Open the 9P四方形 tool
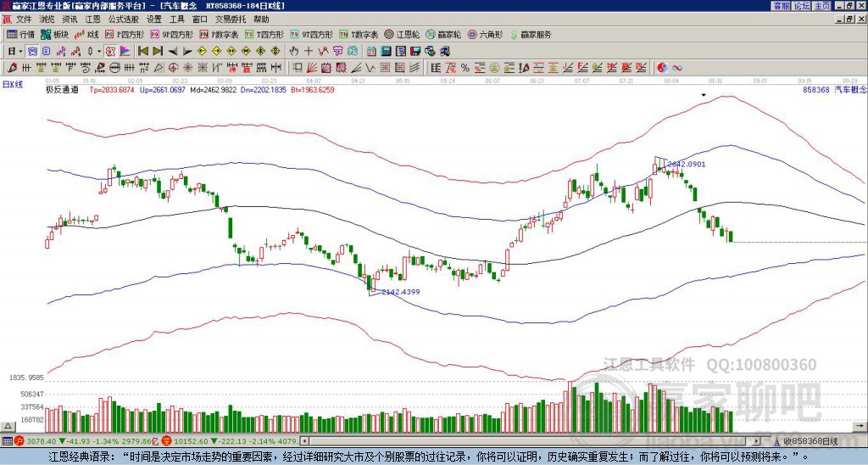Image resolution: width=868 pixels, height=465 pixels. pos(171,34)
